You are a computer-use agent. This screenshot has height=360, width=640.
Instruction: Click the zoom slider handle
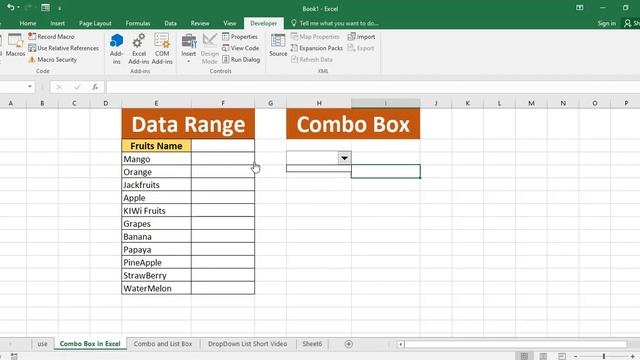pos(604,356)
